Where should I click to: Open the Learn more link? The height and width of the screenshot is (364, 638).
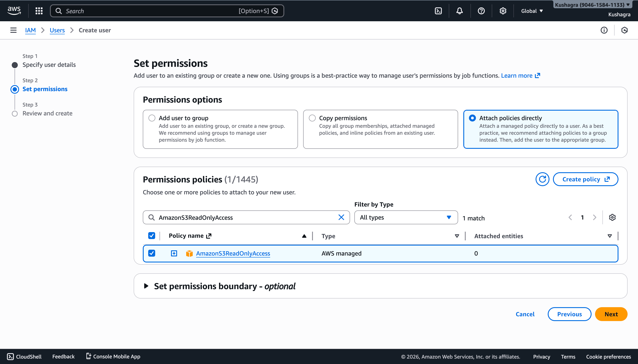click(x=520, y=75)
